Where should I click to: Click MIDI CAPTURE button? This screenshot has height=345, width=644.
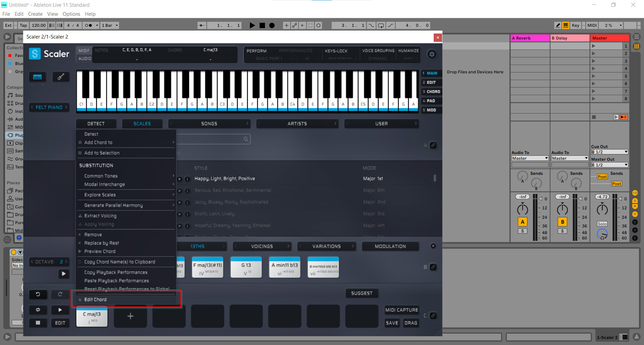click(401, 310)
